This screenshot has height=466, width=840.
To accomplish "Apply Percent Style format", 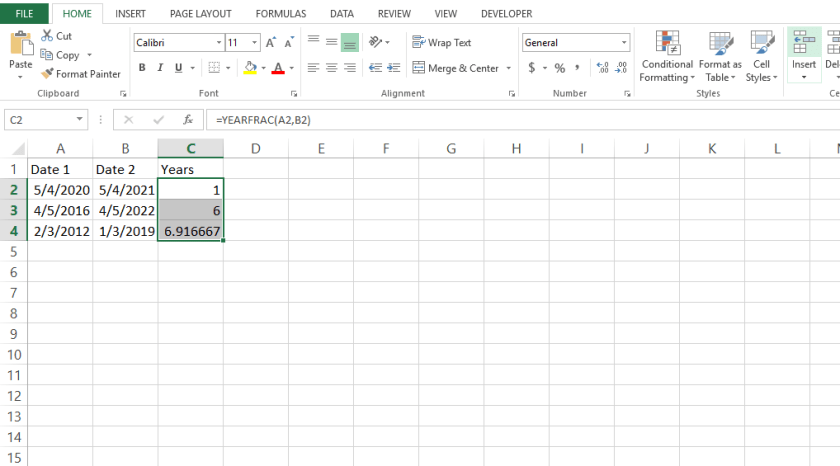I will (x=560, y=67).
